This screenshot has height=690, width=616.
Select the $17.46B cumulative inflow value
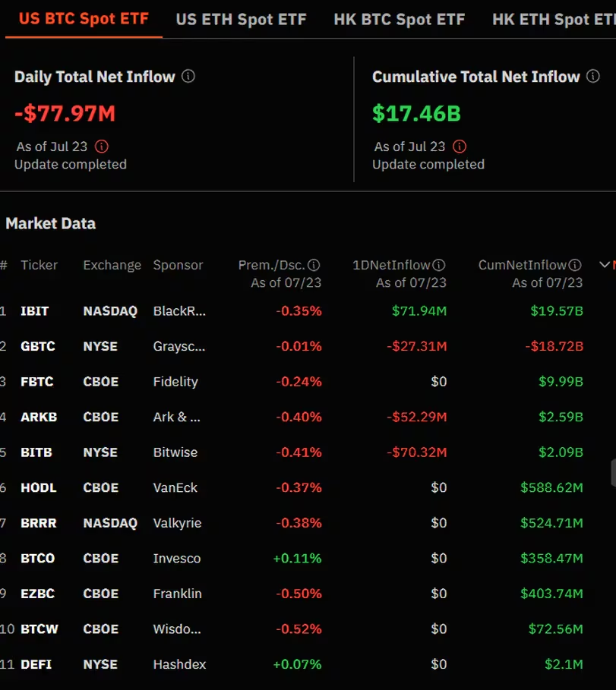pyautogui.click(x=416, y=113)
